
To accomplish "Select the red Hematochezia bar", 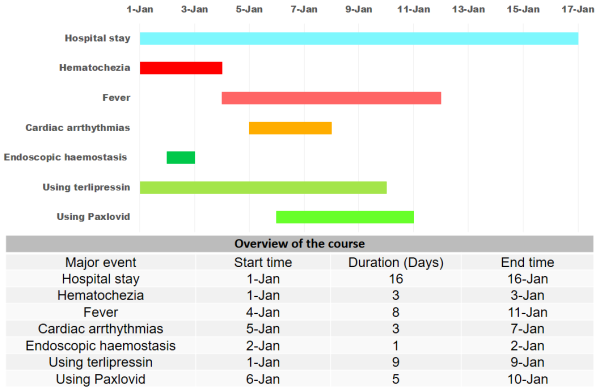I will tap(181, 68).
